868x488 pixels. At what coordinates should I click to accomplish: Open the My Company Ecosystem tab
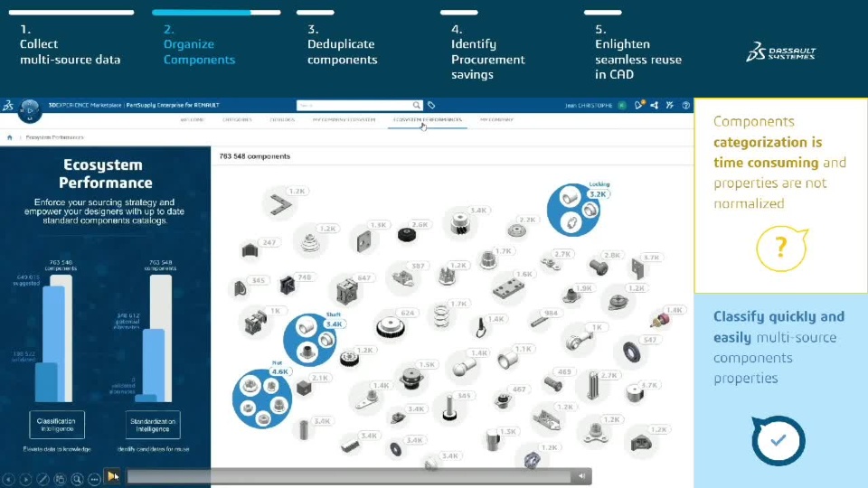point(344,119)
